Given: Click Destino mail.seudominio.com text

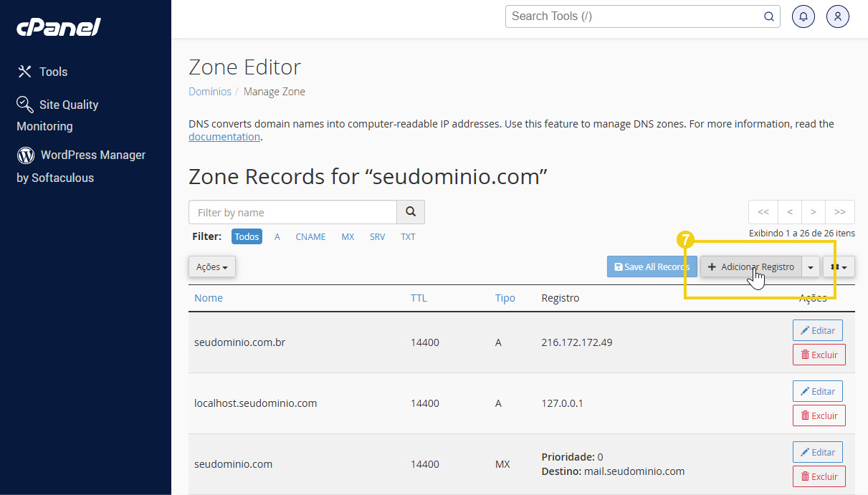Looking at the screenshot, I should point(613,471).
